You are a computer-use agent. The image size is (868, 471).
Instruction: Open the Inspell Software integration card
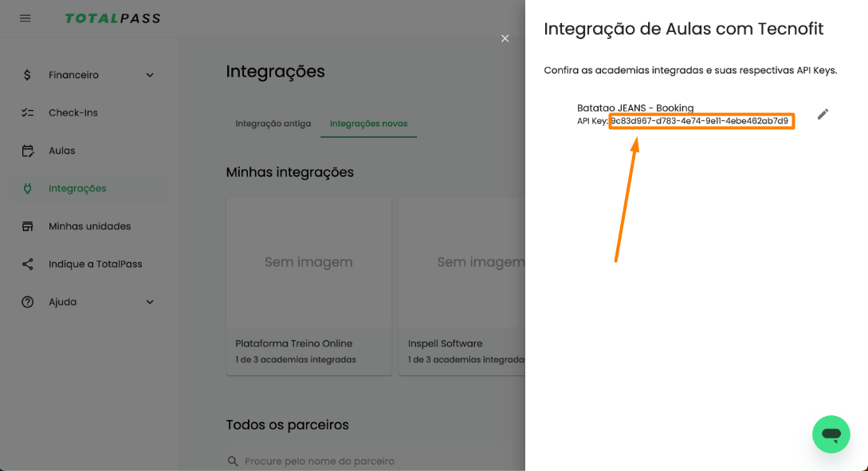coord(461,286)
